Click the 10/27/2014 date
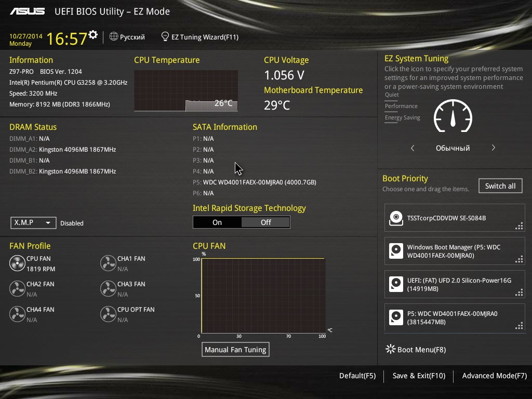Image resolution: width=532 pixels, height=399 pixels. (x=26, y=36)
